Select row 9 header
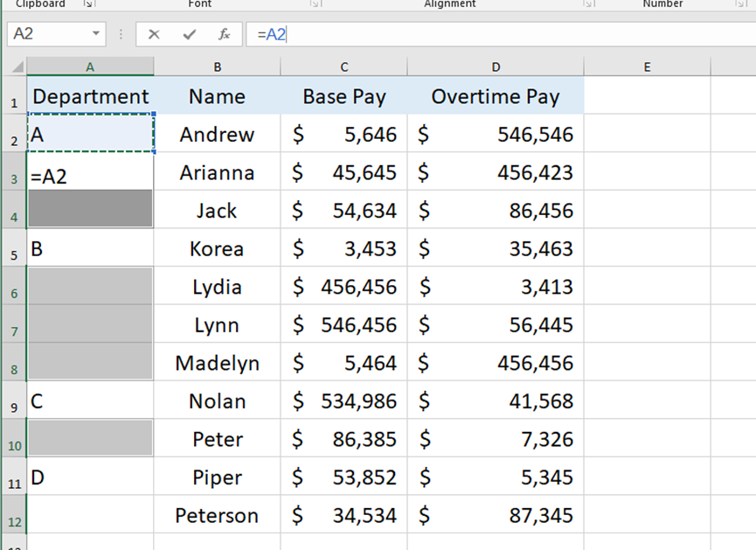The height and width of the screenshot is (550, 756). pos(14,400)
